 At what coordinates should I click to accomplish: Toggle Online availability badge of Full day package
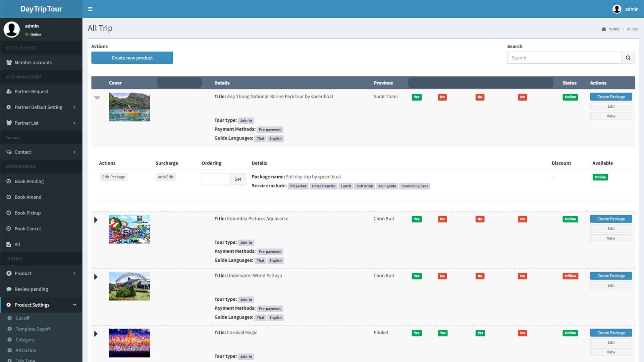pyautogui.click(x=600, y=177)
